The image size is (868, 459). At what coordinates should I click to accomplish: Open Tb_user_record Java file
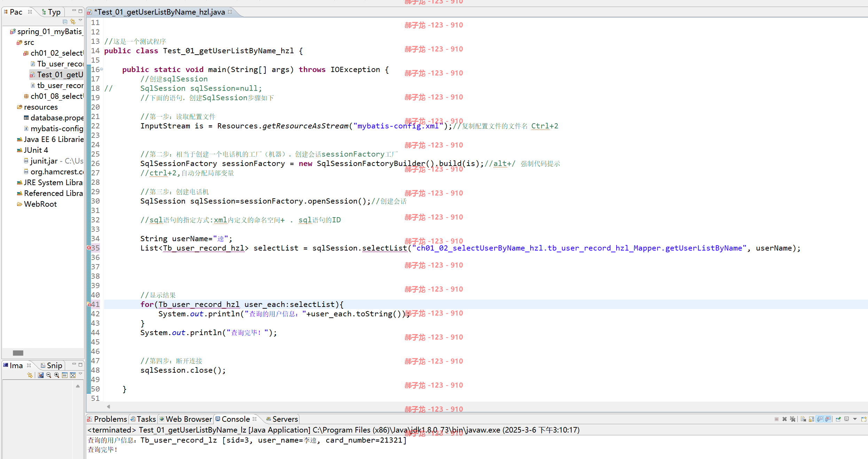coord(57,64)
